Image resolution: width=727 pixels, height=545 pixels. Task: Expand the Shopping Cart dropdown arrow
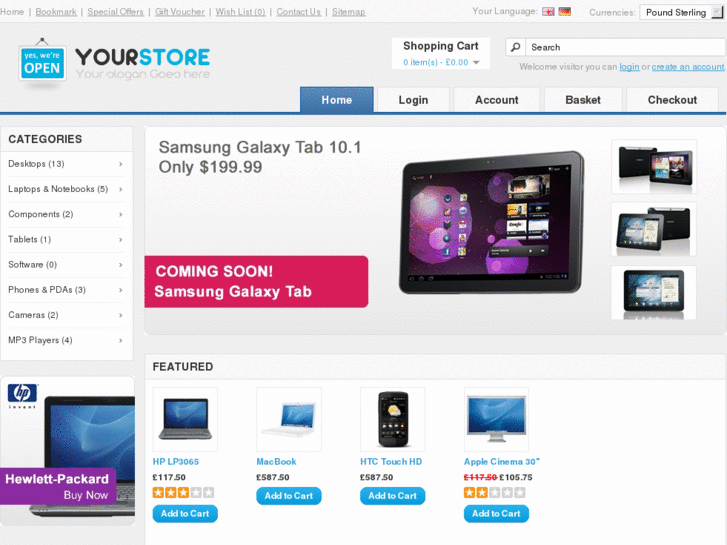(476, 63)
